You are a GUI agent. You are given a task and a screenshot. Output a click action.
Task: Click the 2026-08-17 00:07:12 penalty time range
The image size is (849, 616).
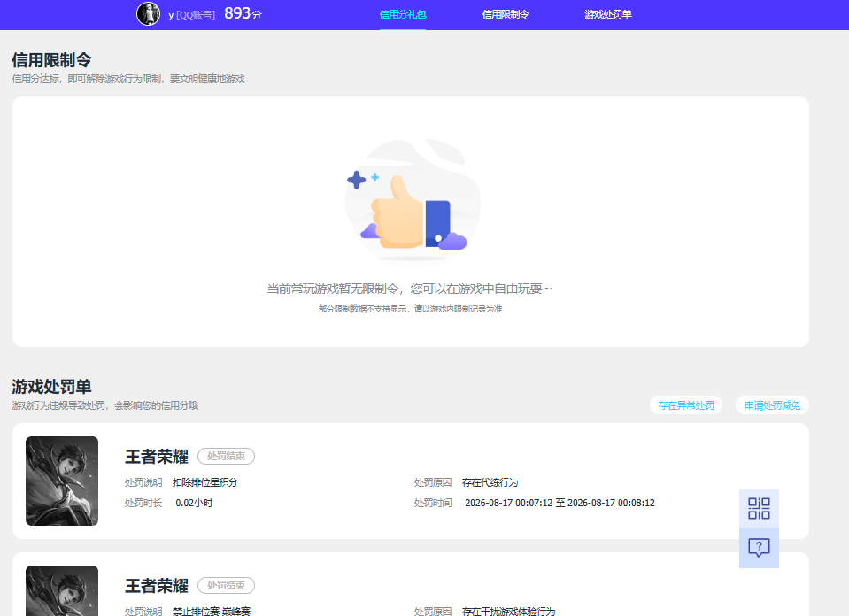pyautogui.click(x=560, y=503)
